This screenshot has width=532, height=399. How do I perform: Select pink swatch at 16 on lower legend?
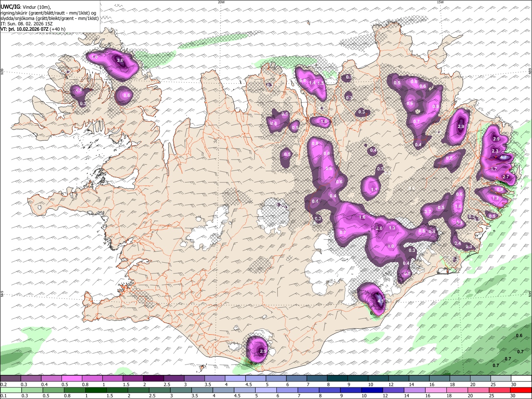(x=436, y=390)
